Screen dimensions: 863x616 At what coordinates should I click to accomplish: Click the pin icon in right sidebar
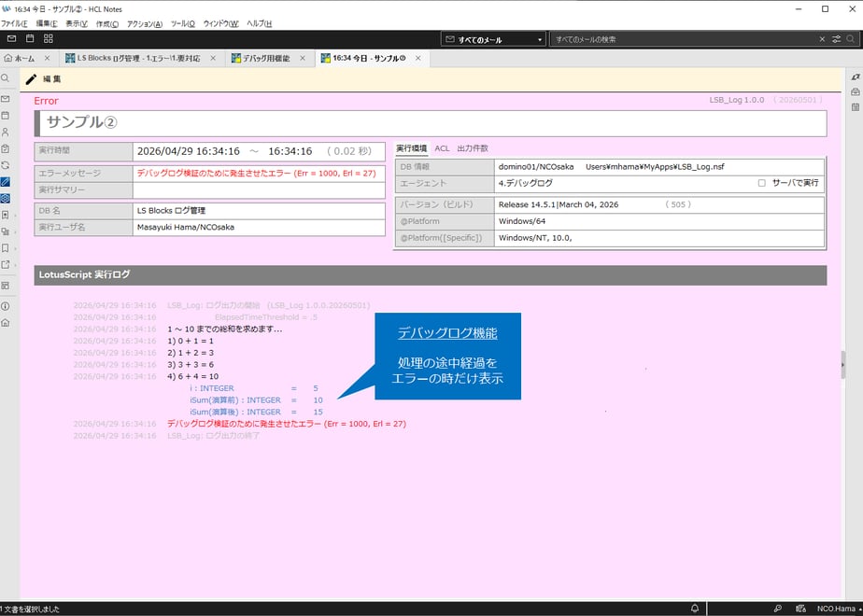coord(856,77)
